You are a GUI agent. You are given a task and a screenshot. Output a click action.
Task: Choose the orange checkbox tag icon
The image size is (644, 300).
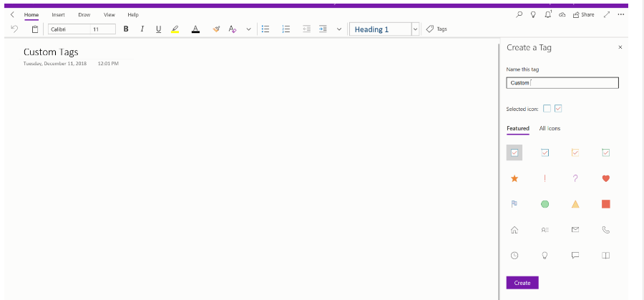point(575,152)
